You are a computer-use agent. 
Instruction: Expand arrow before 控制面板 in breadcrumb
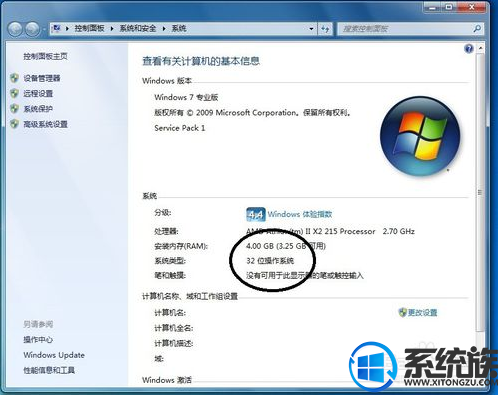coord(67,29)
